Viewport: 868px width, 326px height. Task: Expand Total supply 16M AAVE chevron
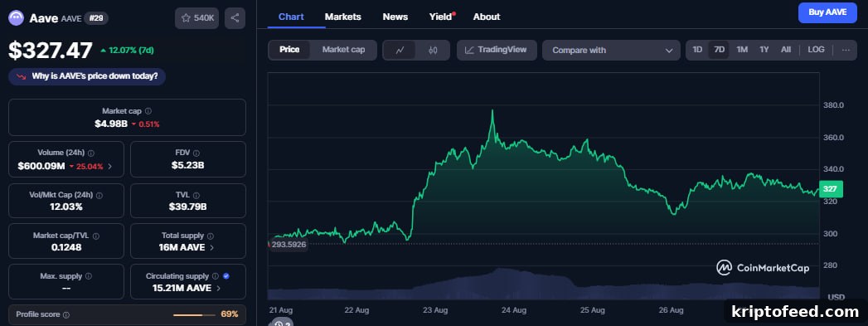tap(212, 247)
